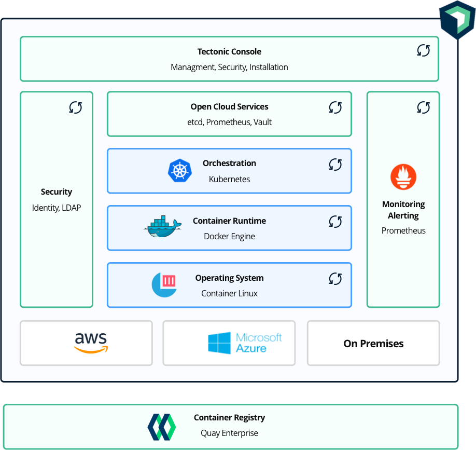Click the Container Linux label
This screenshot has height=450, width=476.
point(229,294)
